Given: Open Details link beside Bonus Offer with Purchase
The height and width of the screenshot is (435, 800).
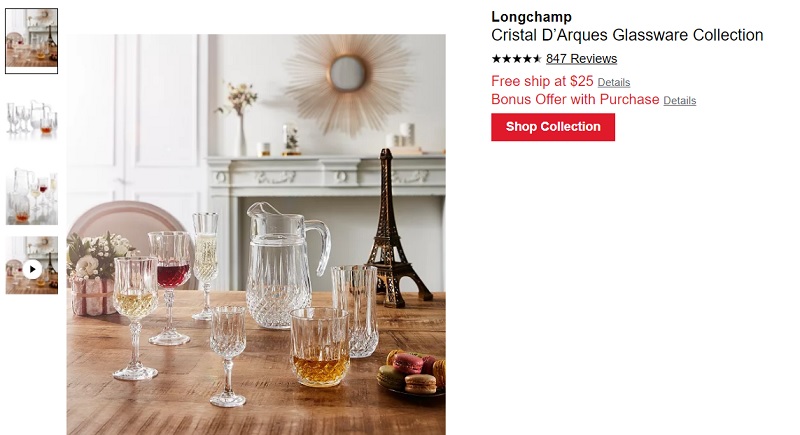Looking at the screenshot, I should click(680, 100).
